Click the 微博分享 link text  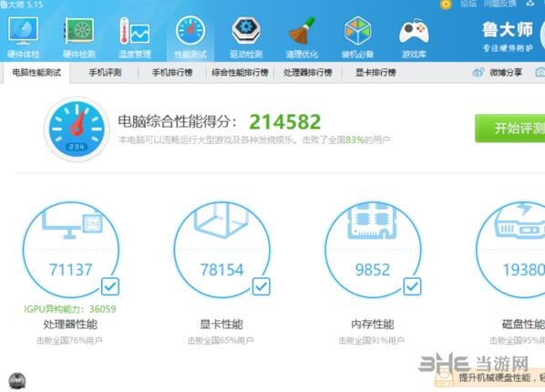506,72
